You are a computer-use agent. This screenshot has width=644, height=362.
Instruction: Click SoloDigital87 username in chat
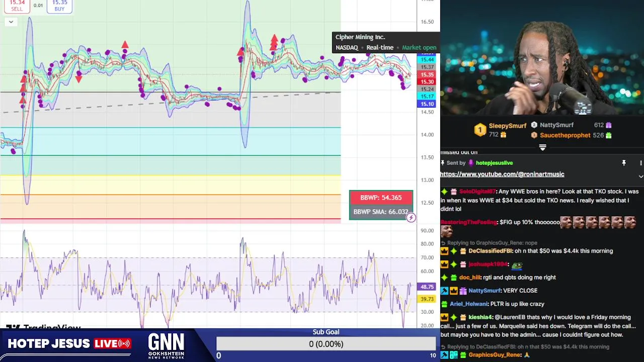coord(477,192)
